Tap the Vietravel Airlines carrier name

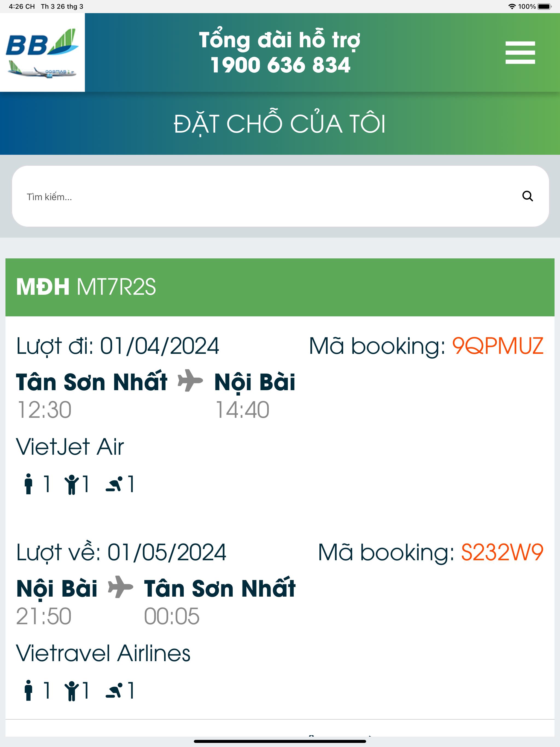[x=103, y=653]
